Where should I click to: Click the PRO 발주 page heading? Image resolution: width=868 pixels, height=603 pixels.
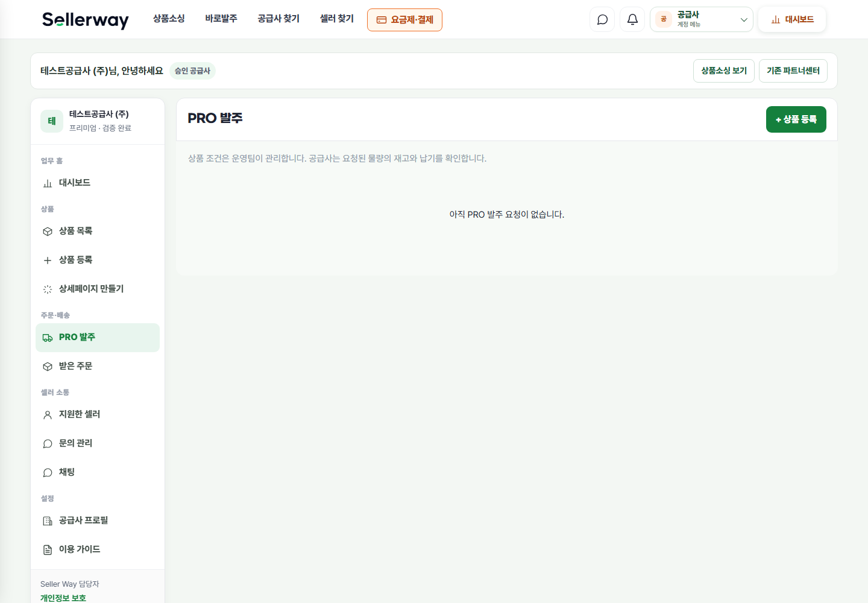(x=215, y=118)
